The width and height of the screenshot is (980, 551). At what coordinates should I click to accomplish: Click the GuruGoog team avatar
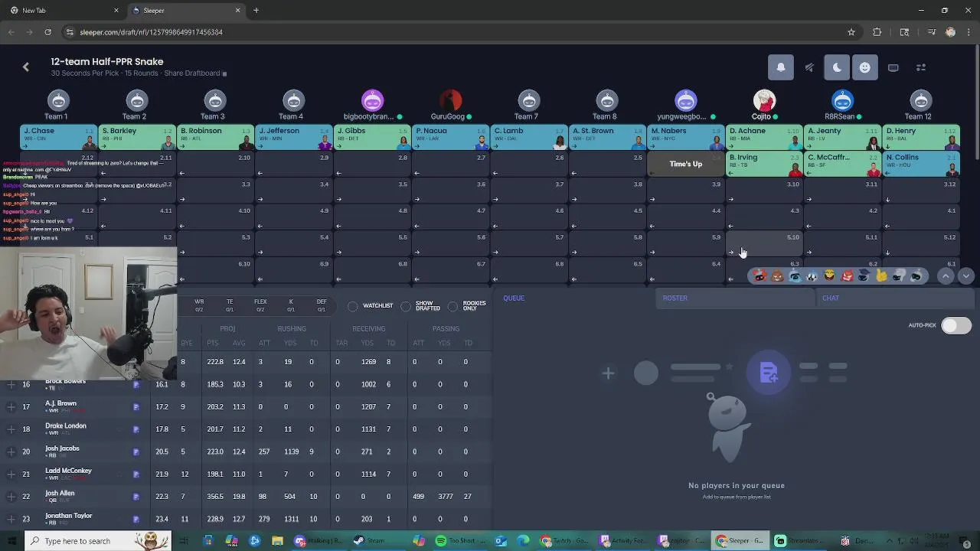(450, 100)
